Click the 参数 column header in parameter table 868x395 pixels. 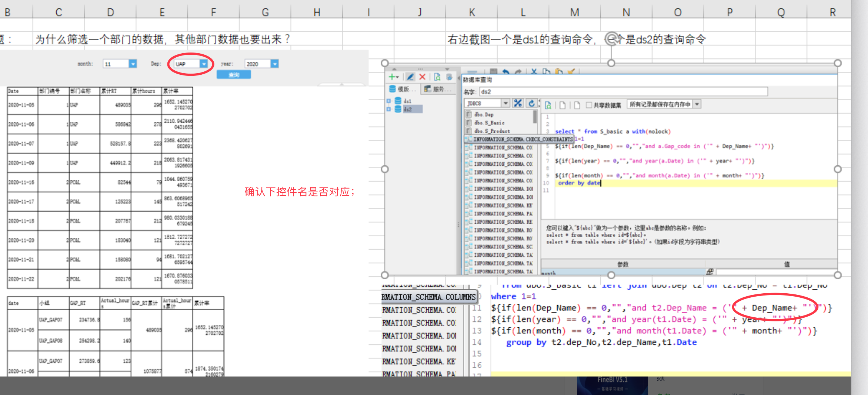623,264
